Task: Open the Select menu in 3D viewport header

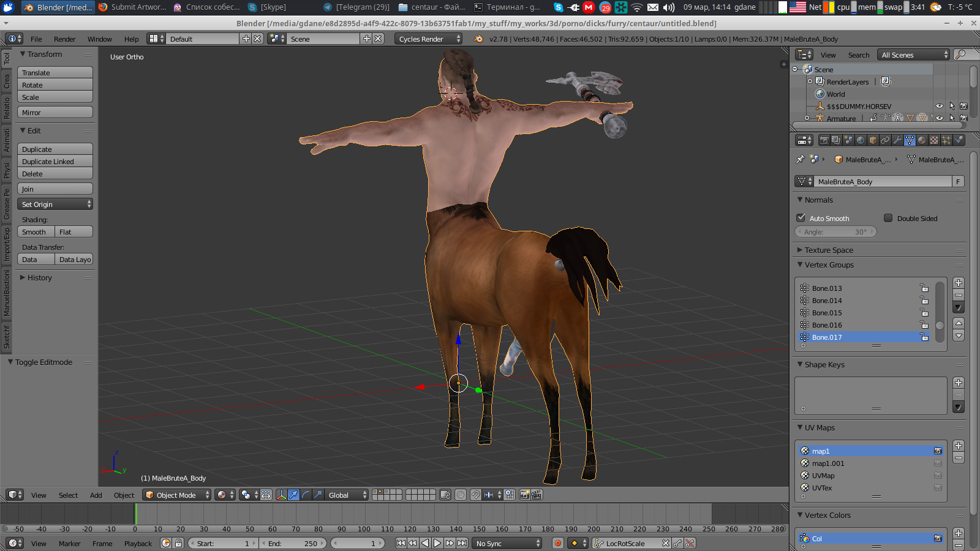Action: tap(68, 495)
